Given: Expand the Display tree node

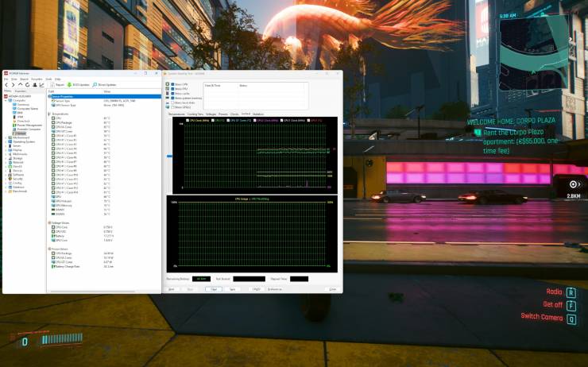Looking at the screenshot, I should pos(6,150).
